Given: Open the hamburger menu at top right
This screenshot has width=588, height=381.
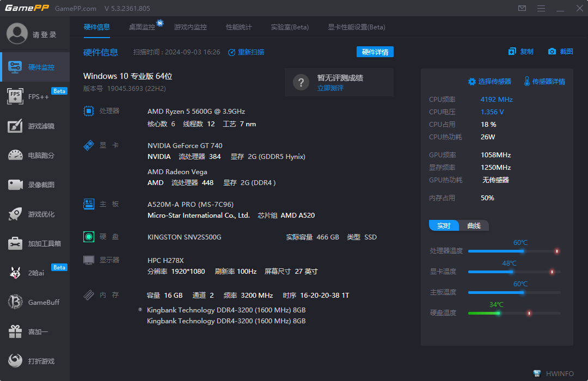Looking at the screenshot, I should point(542,8).
